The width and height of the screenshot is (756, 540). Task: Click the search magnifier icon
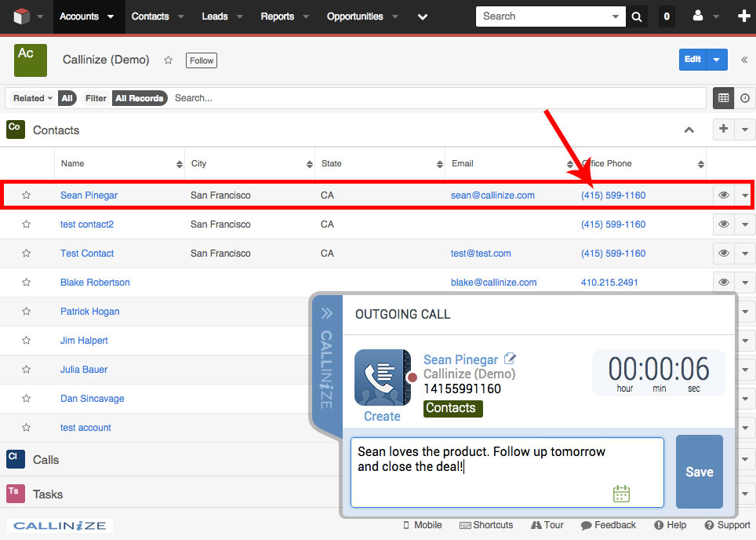point(637,16)
